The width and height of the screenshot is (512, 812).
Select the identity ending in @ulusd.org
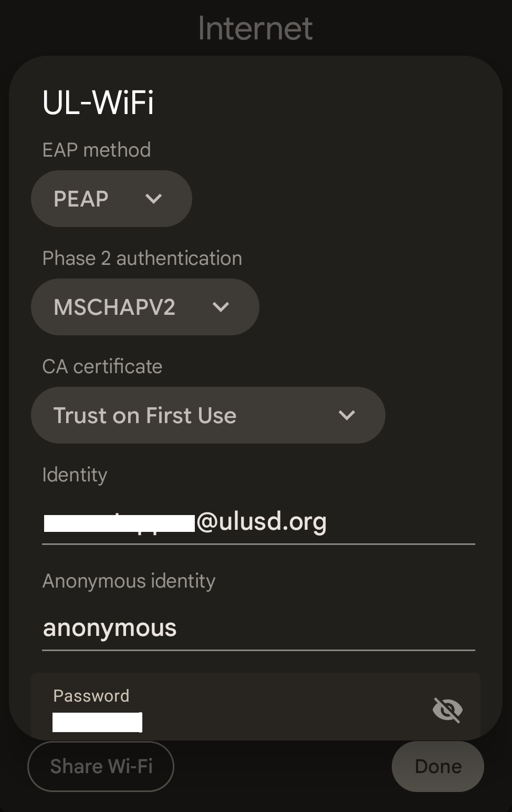point(258,521)
